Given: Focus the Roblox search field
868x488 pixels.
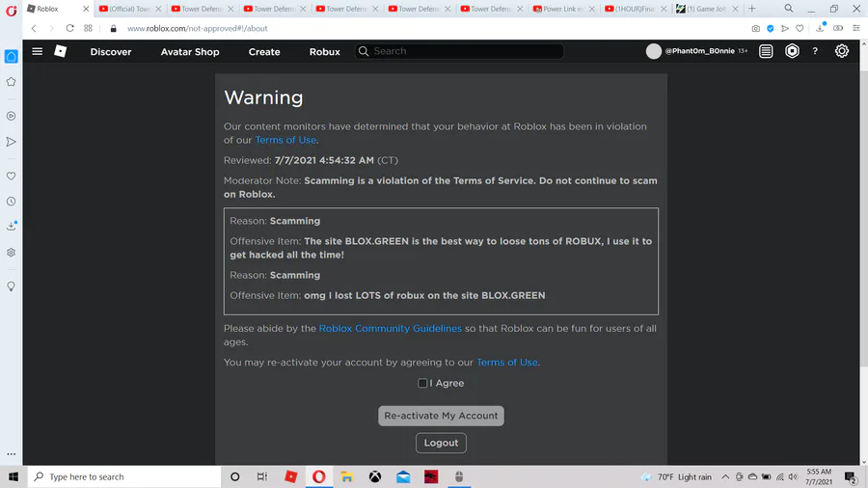Looking at the screenshot, I should [459, 51].
